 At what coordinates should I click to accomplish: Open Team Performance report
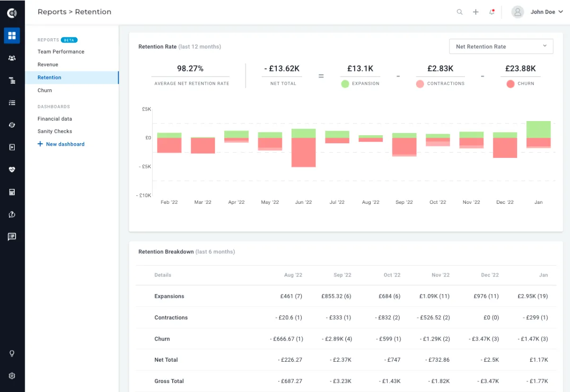coord(61,52)
